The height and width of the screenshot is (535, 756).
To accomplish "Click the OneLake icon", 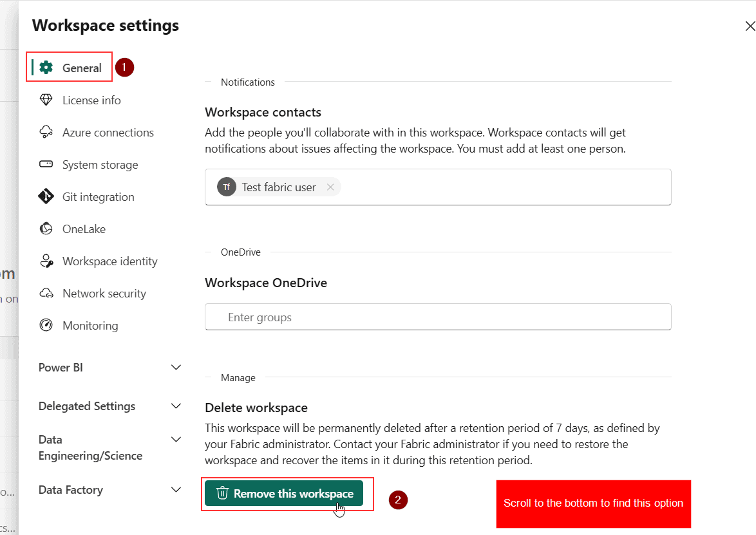I will coord(46,229).
